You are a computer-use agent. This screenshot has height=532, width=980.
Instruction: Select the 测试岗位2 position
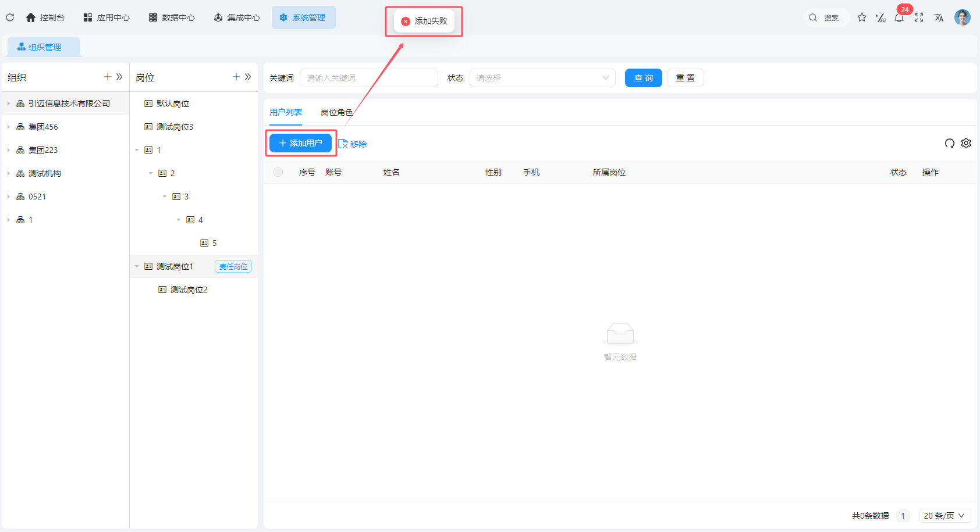point(194,290)
